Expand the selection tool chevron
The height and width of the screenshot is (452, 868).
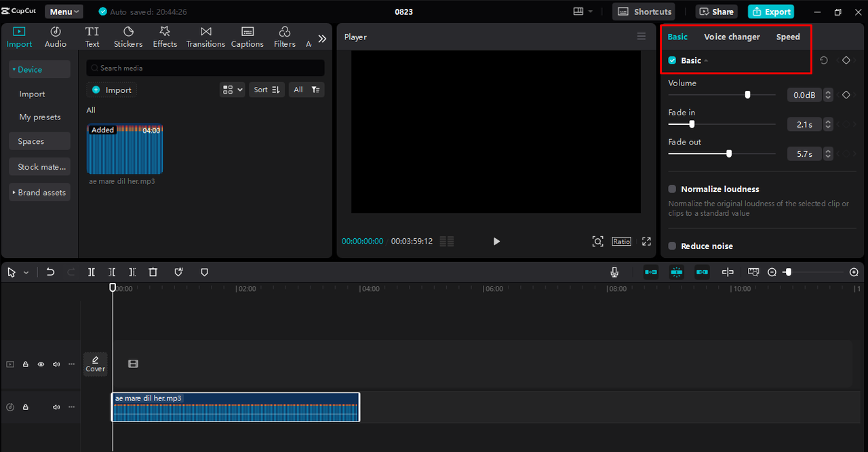tap(26, 273)
